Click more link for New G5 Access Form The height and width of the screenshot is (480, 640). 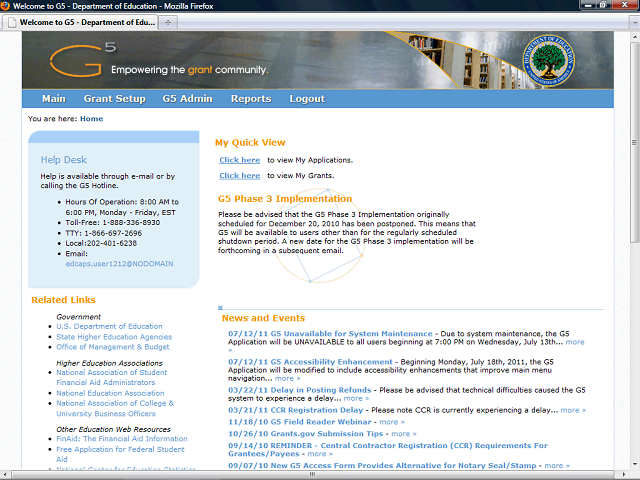[557, 466]
